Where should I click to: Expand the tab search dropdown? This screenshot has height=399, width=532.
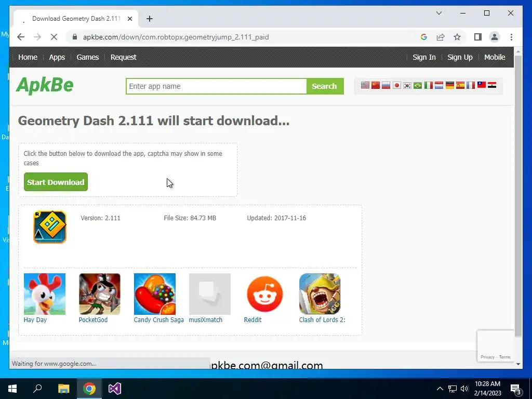click(438, 13)
